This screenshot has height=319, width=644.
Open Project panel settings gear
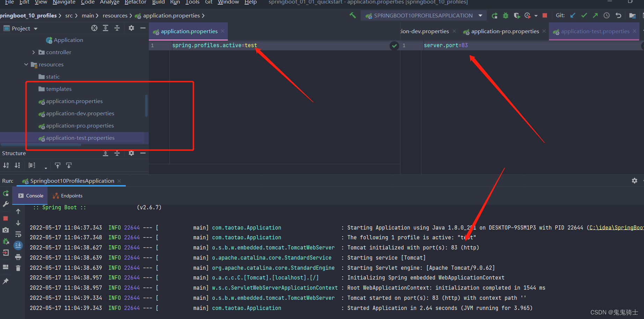click(x=131, y=28)
